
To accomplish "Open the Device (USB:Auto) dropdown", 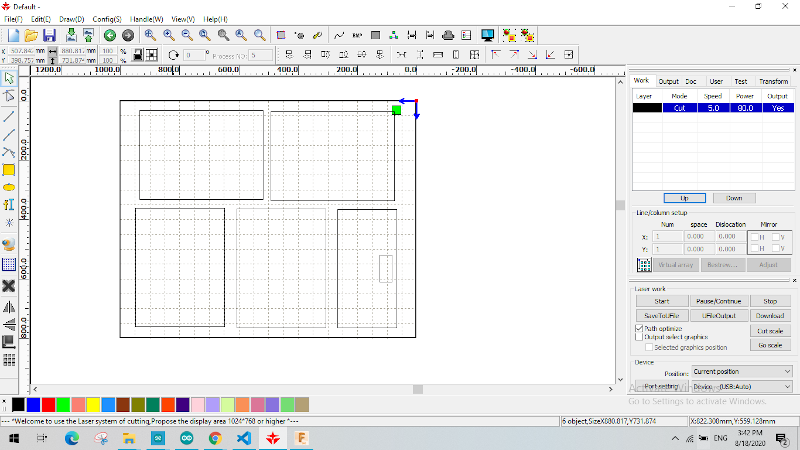I will click(x=742, y=387).
